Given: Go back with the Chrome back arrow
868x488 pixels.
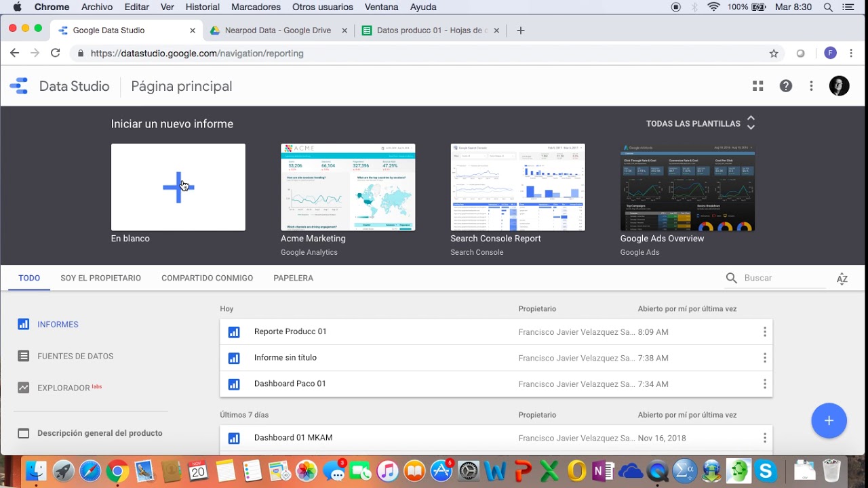Looking at the screenshot, I should (14, 53).
